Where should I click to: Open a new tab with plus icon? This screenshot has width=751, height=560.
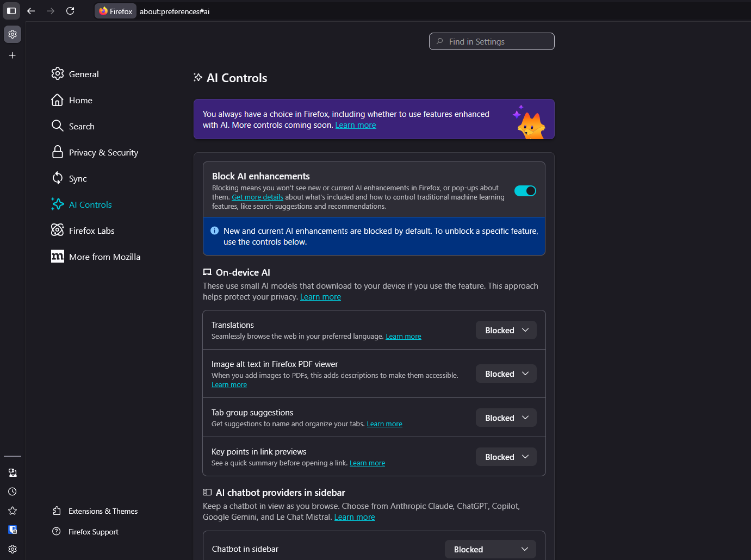13,55
